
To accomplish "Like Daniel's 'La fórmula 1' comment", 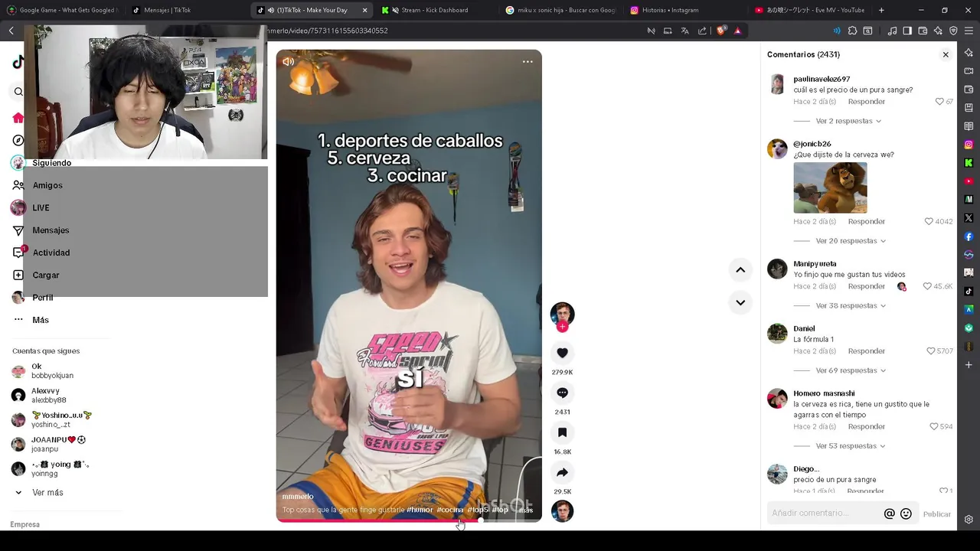I will [931, 350].
